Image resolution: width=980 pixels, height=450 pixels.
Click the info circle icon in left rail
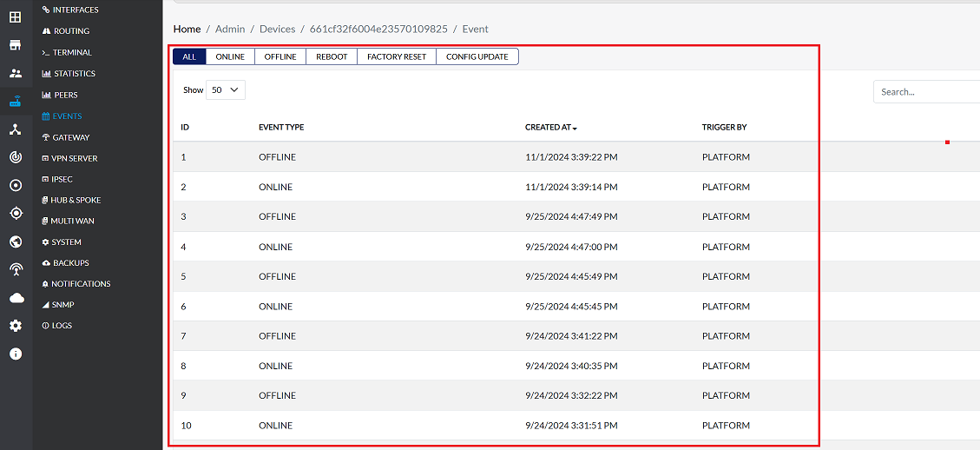coord(16,354)
